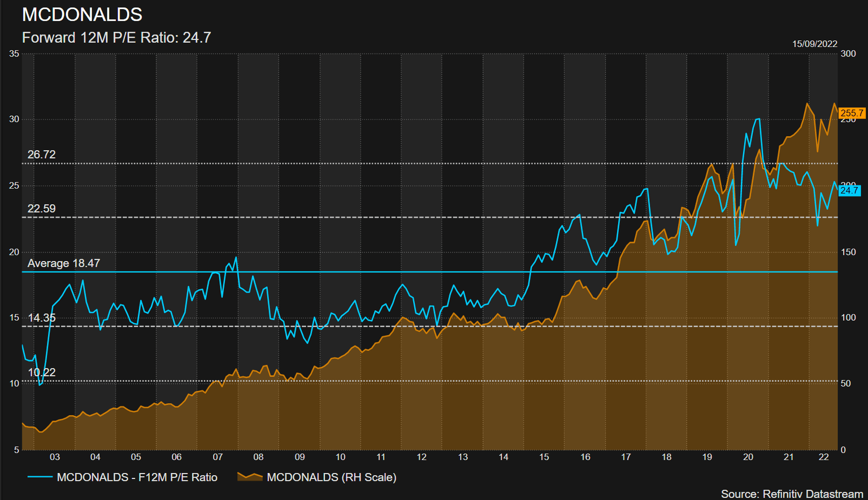Click legend text "MCDONALDS (RH Scale)"

tap(332, 477)
